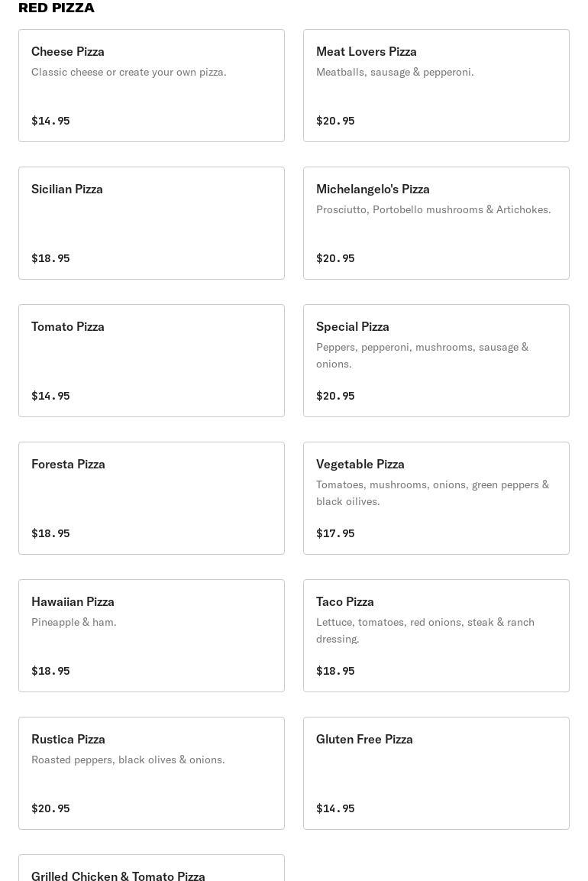Select the Rustica Pizza title
This screenshot has height=881, width=588.
pyautogui.click(x=68, y=739)
